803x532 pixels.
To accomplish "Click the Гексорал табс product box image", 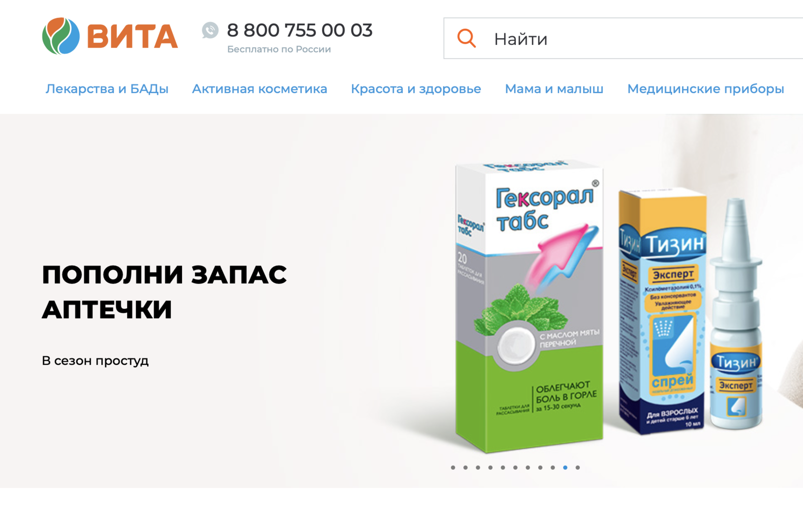I will click(x=530, y=306).
